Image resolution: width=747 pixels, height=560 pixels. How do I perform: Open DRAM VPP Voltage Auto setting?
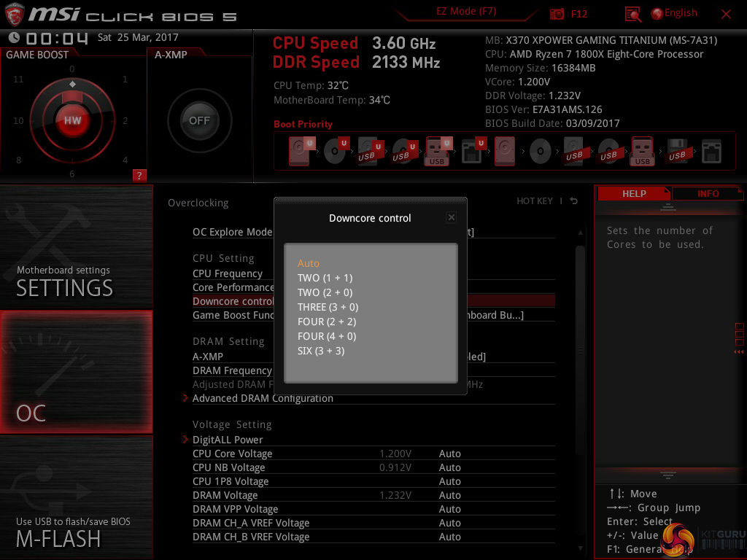[x=449, y=508]
